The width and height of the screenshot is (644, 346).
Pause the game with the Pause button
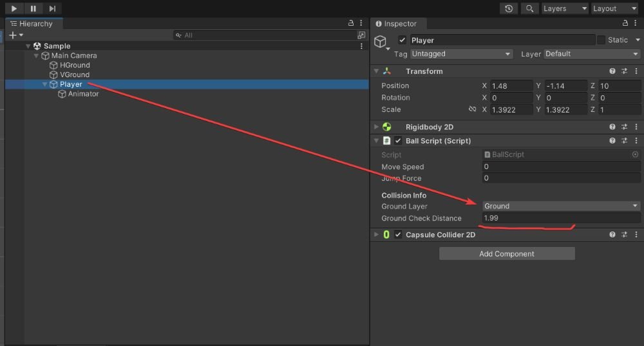pyautogui.click(x=33, y=8)
